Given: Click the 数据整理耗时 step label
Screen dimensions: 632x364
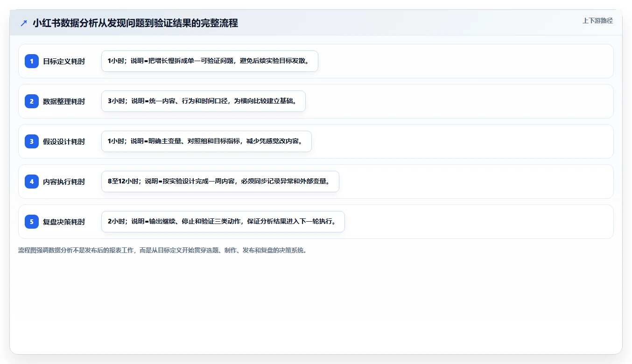Looking at the screenshot, I should click(64, 101).
